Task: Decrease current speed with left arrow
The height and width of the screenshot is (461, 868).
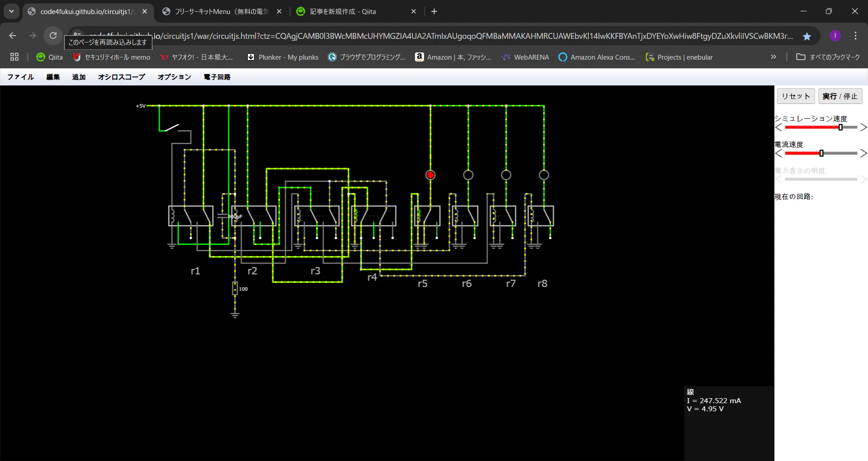Action: click(778, 153)
